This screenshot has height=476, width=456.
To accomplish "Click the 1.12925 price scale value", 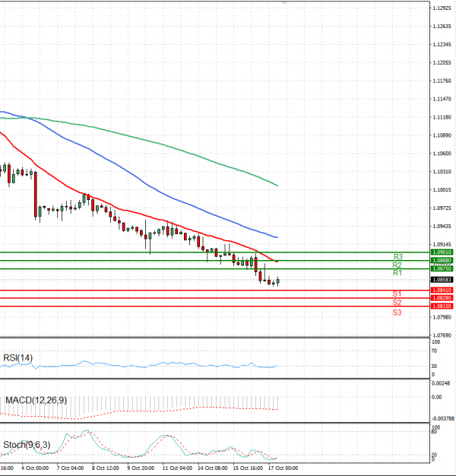I will [442, 8].
